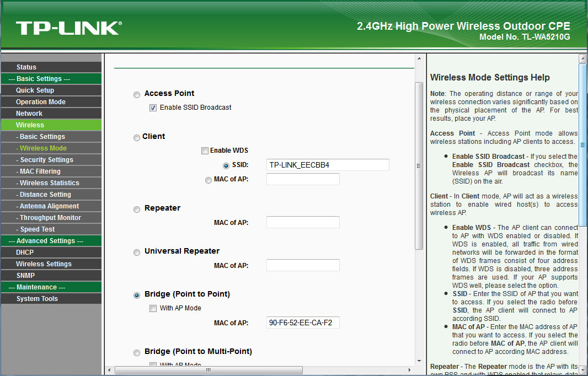Select Access Point mode
Image resolution: width=588 pixels, height=376 pixels.
coord(136,94)
